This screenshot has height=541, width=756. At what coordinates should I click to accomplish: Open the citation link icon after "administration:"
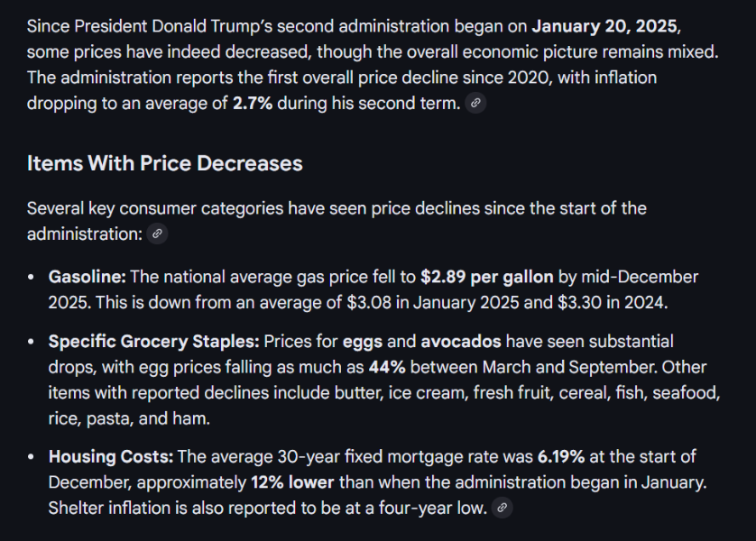(x=157, y=234)
